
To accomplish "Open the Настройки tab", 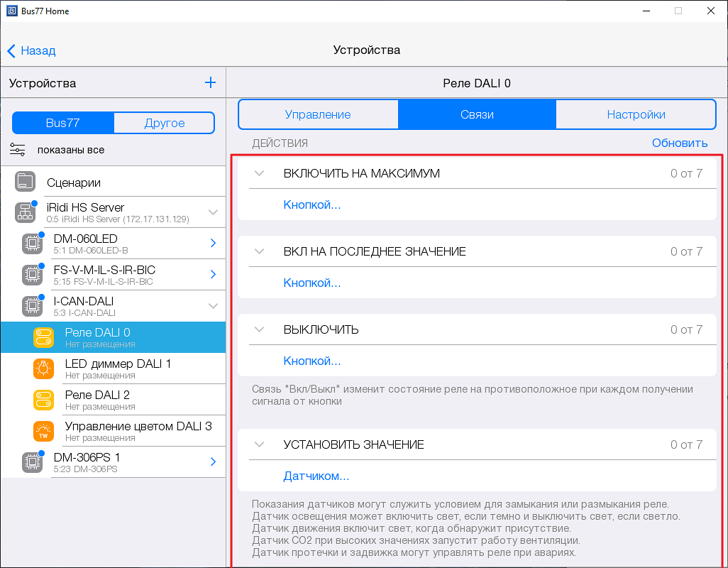I will point(636,114).
